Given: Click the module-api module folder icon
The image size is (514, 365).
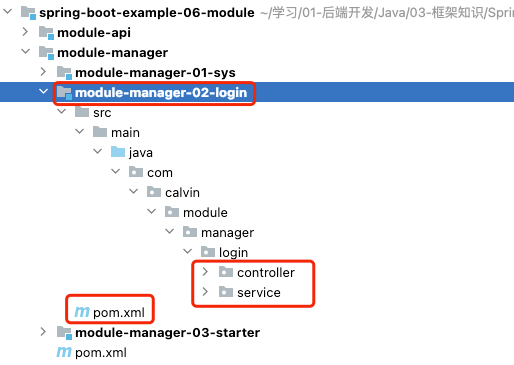Looking at the screenshot, I should click(46, 33).
